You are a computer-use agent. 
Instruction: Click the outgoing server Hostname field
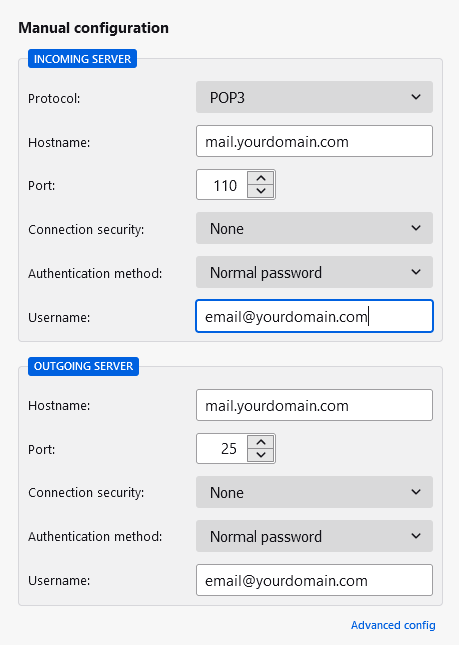tap(314, 405)
